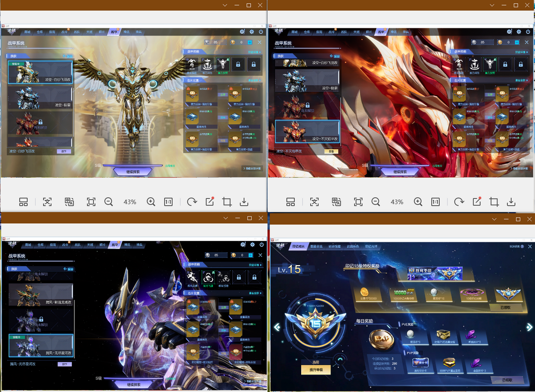Image resolution: width=535 pixels, height=392 pixels.
Task: Select the 战甲 tab in the top-left game screen
Action: 114,32
